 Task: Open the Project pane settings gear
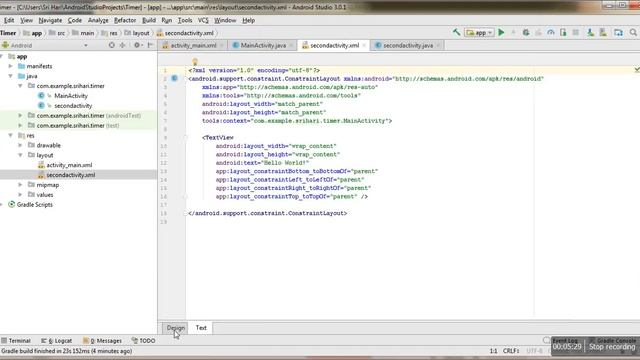[137, 45]
